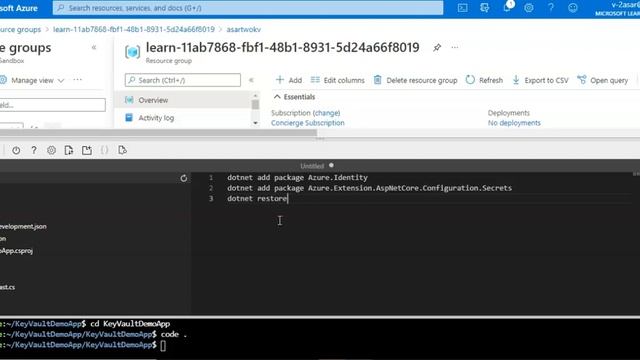Open the web preview icon in Cloud Shell

122,150
